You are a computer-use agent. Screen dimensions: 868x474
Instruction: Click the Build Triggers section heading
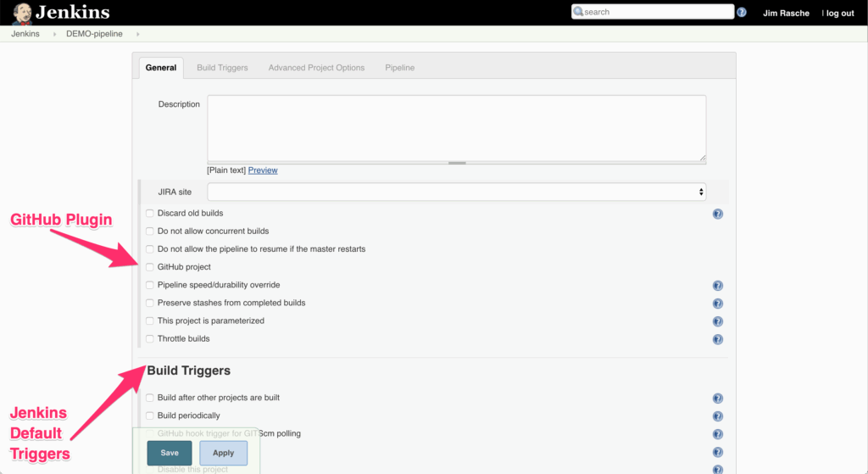tap(189, 371)
